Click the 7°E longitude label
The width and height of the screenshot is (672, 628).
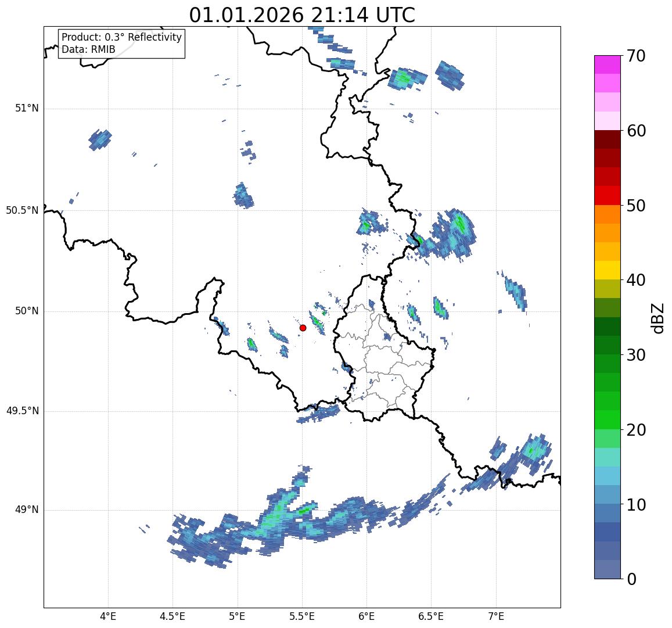pos(496,616)
